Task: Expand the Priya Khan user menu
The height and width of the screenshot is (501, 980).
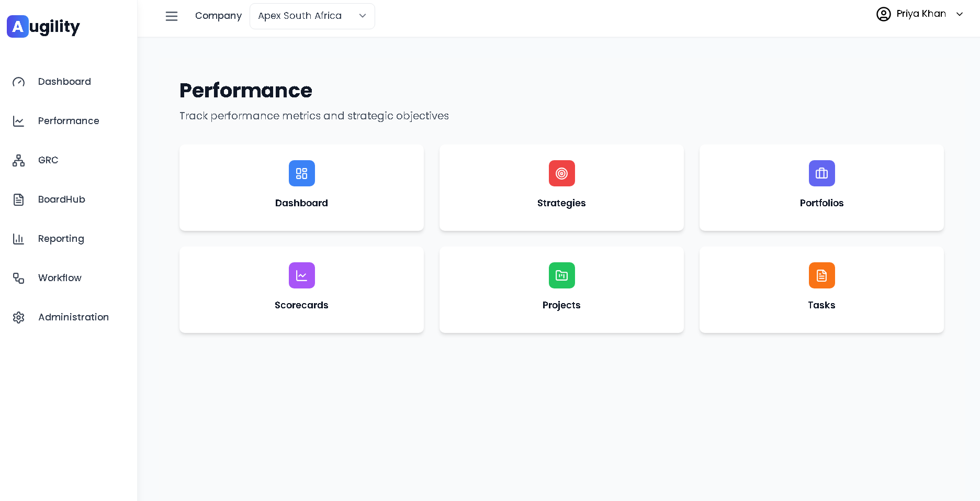Action: pos(959,14)
